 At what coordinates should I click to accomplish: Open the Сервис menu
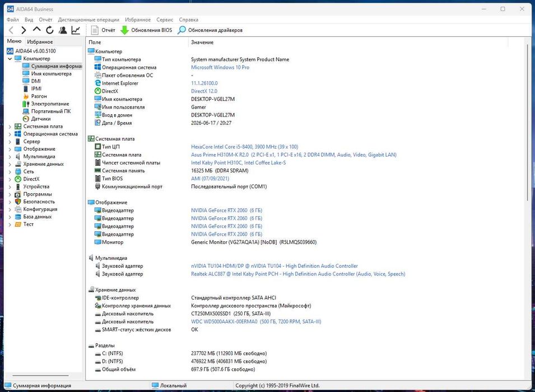pos(165,20)
